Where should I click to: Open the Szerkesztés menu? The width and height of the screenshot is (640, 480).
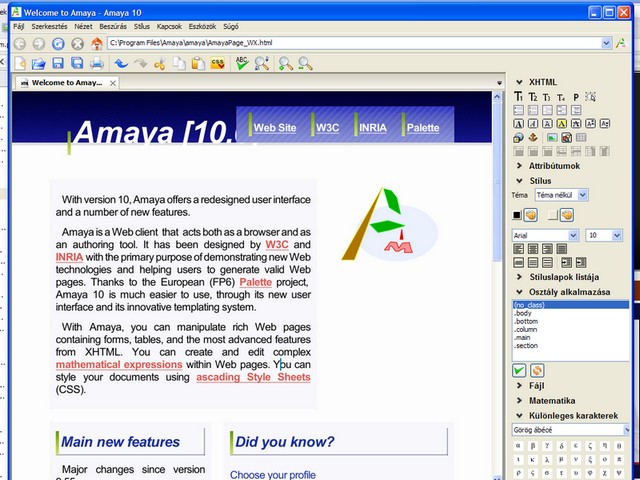[x=49, y=27]
